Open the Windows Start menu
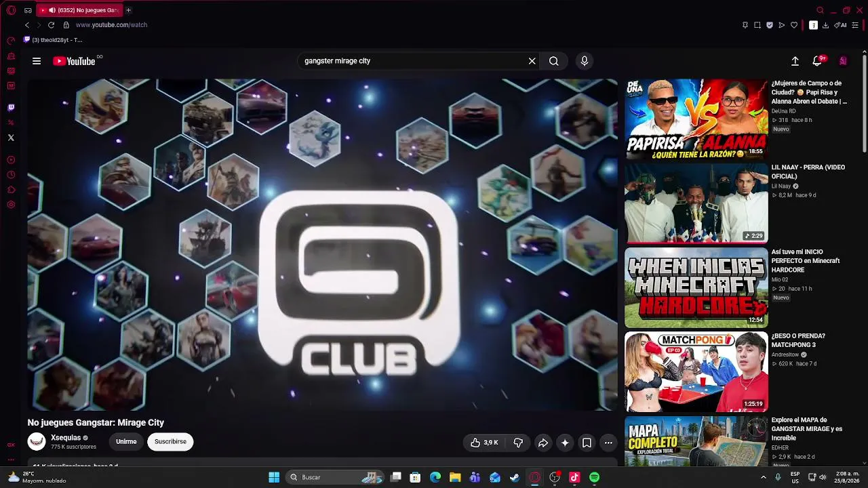 (274, 477)
